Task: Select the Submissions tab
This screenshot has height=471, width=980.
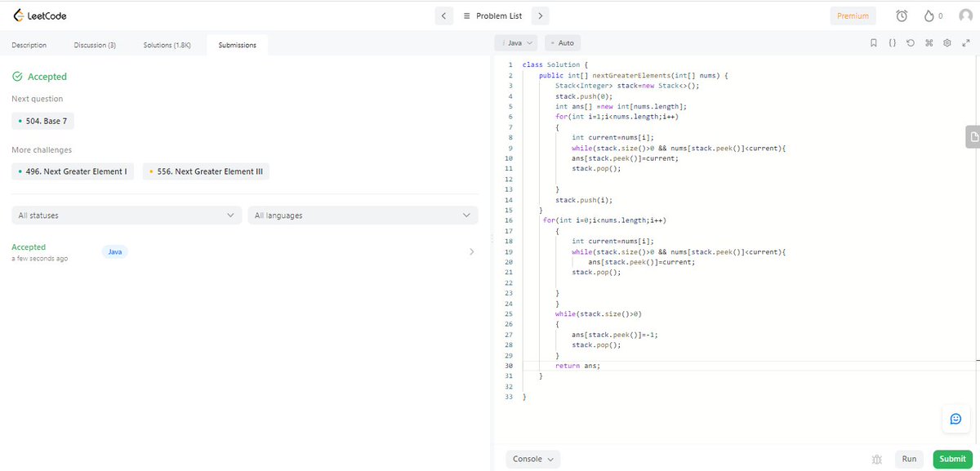Action: pos(237,45)
